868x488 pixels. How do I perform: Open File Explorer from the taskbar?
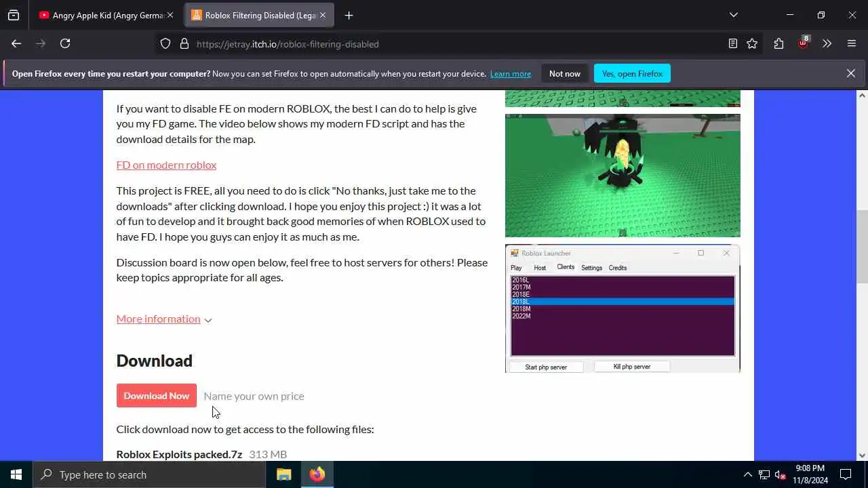click(x=284, y=474)
